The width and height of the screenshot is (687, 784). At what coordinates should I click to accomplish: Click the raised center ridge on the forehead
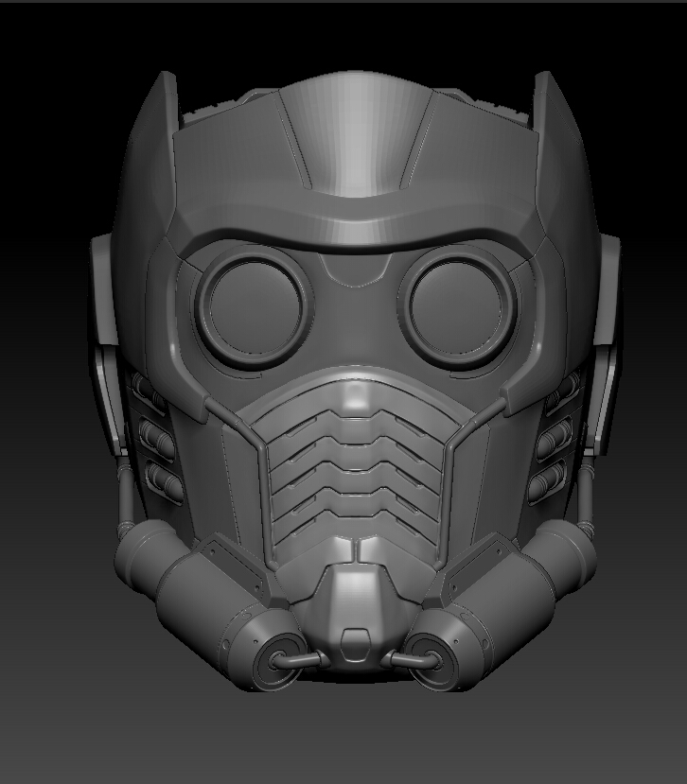point(356,135)
